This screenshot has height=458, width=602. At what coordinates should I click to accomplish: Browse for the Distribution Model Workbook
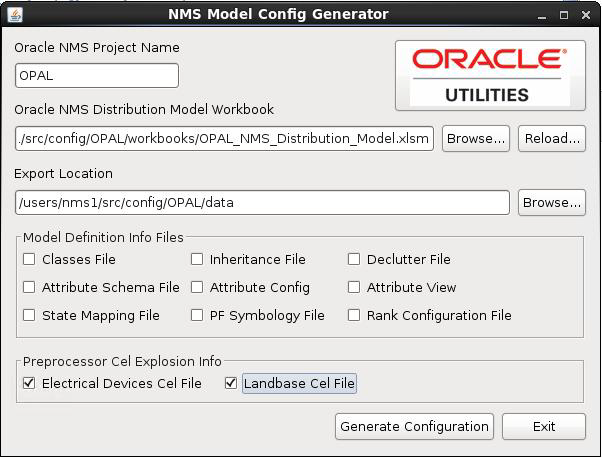click(476, 138)
